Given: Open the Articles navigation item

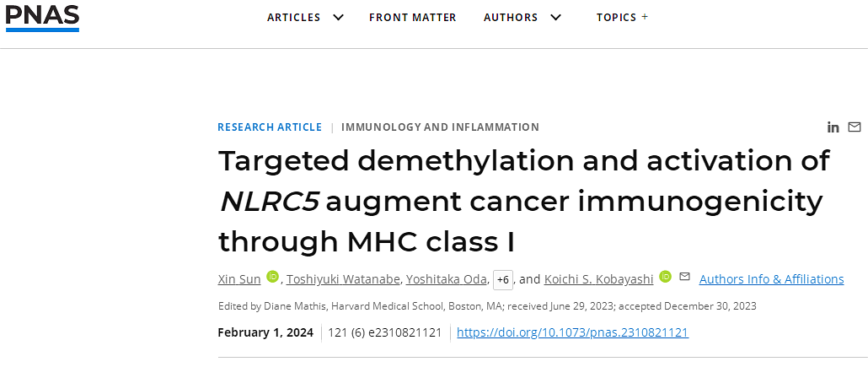Looking at the screenshot, I should pyautogui.click(x=294, y=17).
